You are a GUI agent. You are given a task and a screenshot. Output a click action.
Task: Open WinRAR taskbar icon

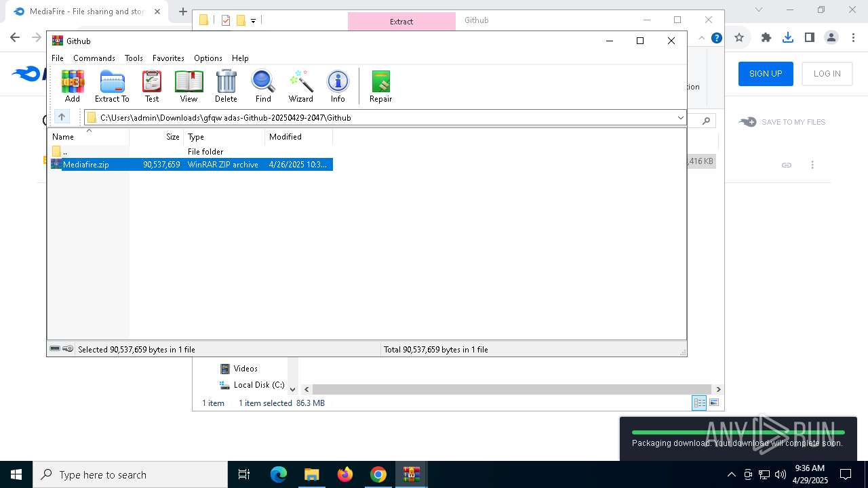pyautogui.click(x=412, y=474)
